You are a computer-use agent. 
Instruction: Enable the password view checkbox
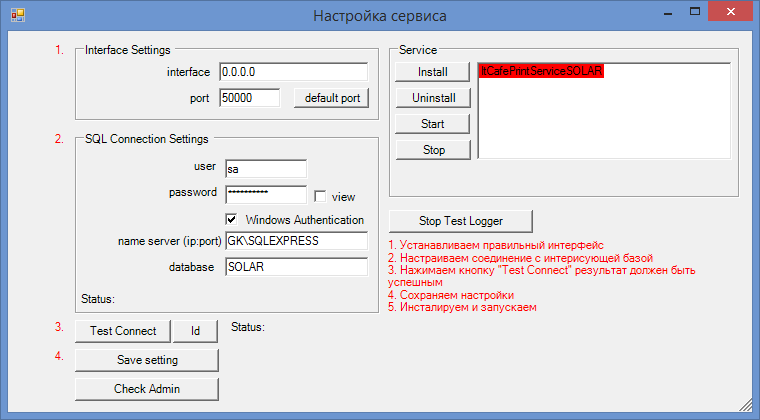[320, 197]
